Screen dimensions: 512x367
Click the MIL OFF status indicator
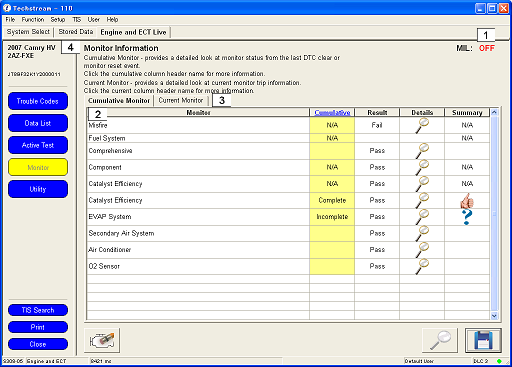[487, 48]
